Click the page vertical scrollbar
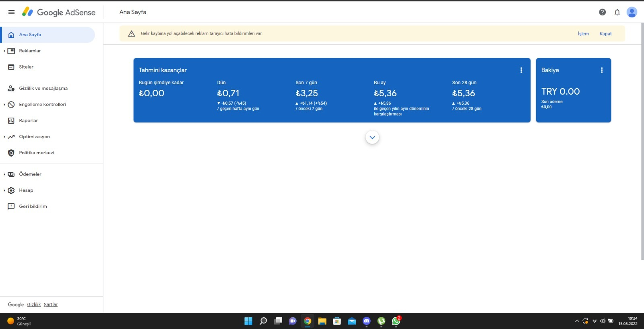Viewport: 644px width, 329px height. click(x=642, y=141)
